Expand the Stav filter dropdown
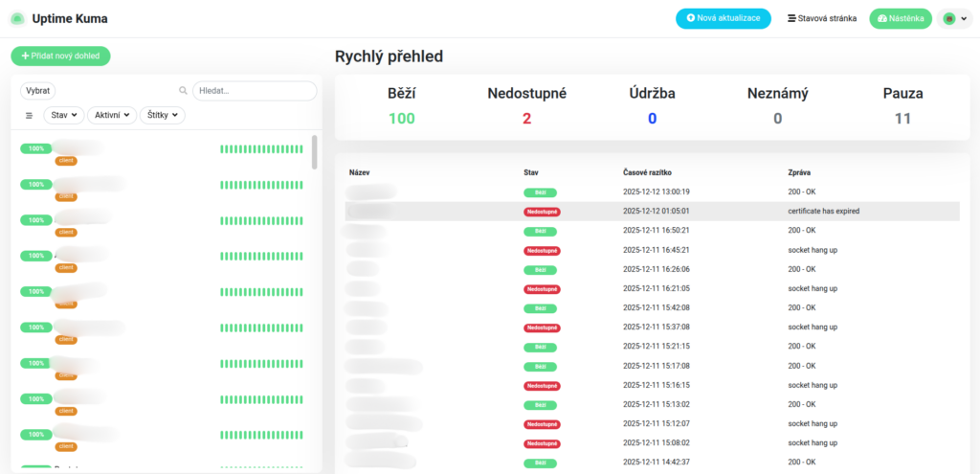 (64, 115)
